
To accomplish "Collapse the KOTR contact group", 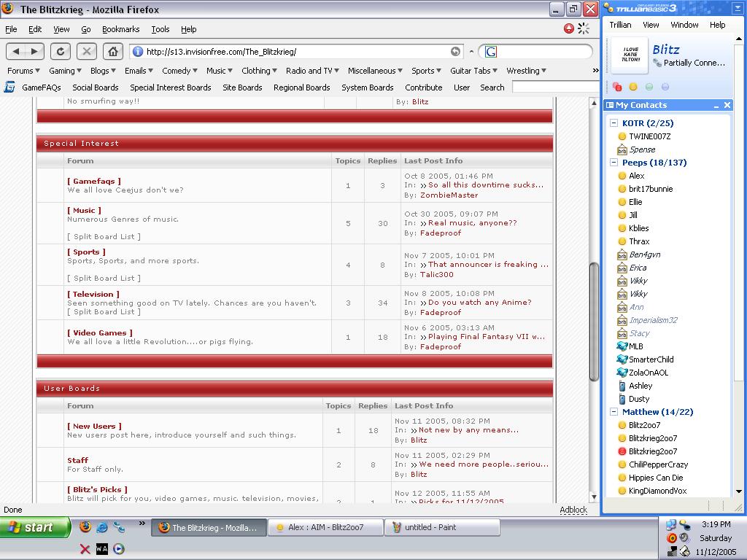I will pos(614,123).
